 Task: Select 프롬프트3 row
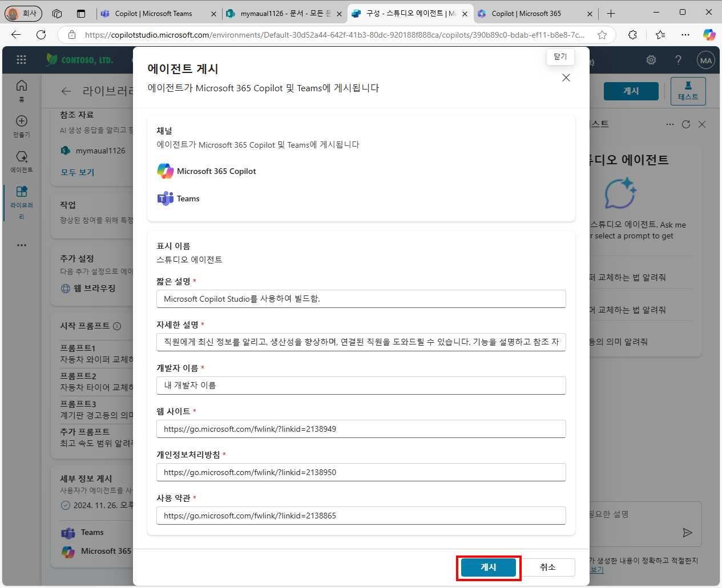(96, 409)
